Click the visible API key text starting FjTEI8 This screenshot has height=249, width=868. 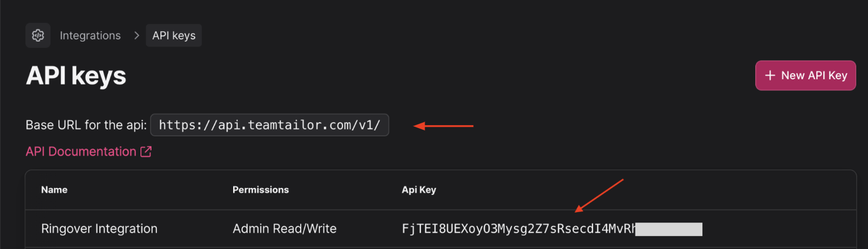[x=518, y=228]
